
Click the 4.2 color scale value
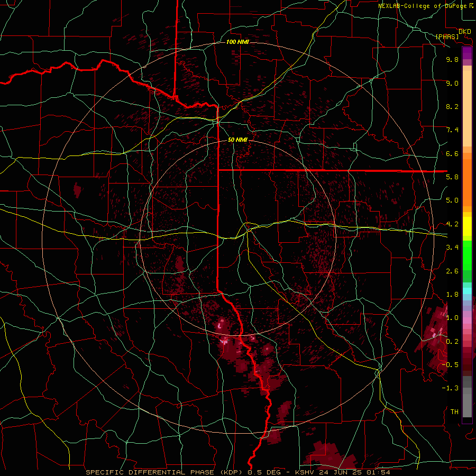pyautogui.click(x=452, y=224)
